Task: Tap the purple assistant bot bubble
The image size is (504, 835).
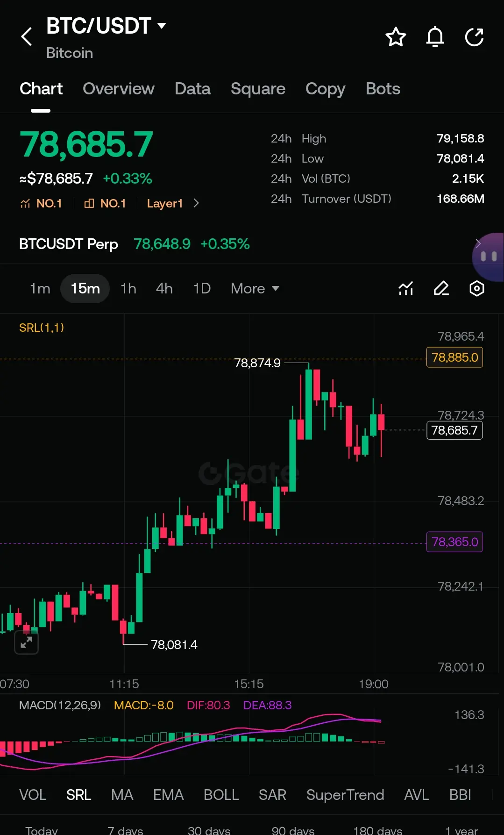Action: (x=489, y=257)
